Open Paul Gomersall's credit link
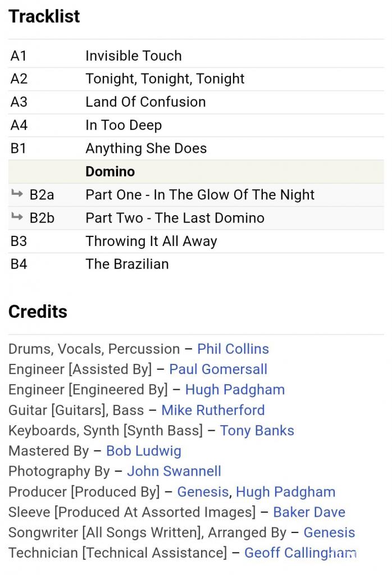The image size is (392, 575). (218, 369)
